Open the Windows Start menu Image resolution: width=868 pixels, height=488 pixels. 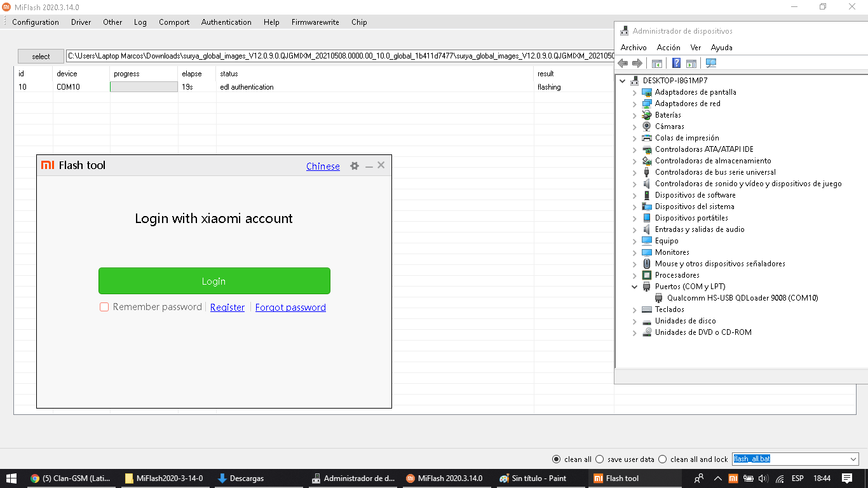[11, 478]
